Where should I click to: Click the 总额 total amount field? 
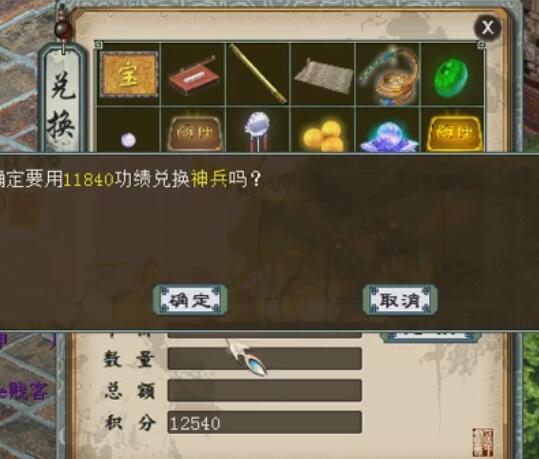(265, 390)
